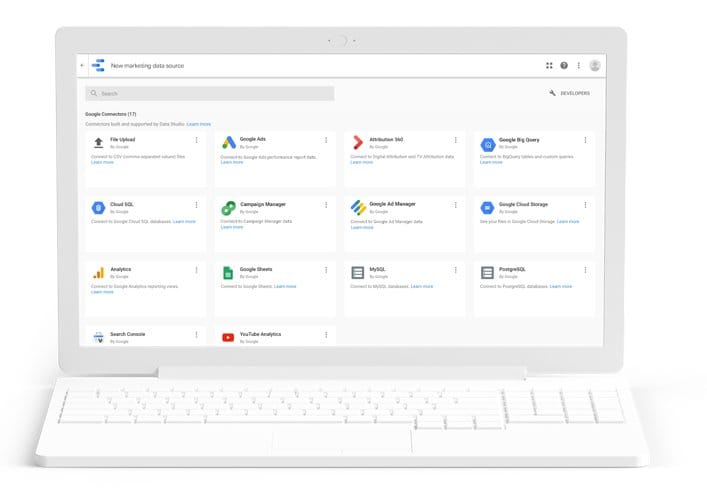Open the File Upload card options menu

[197, 140]
